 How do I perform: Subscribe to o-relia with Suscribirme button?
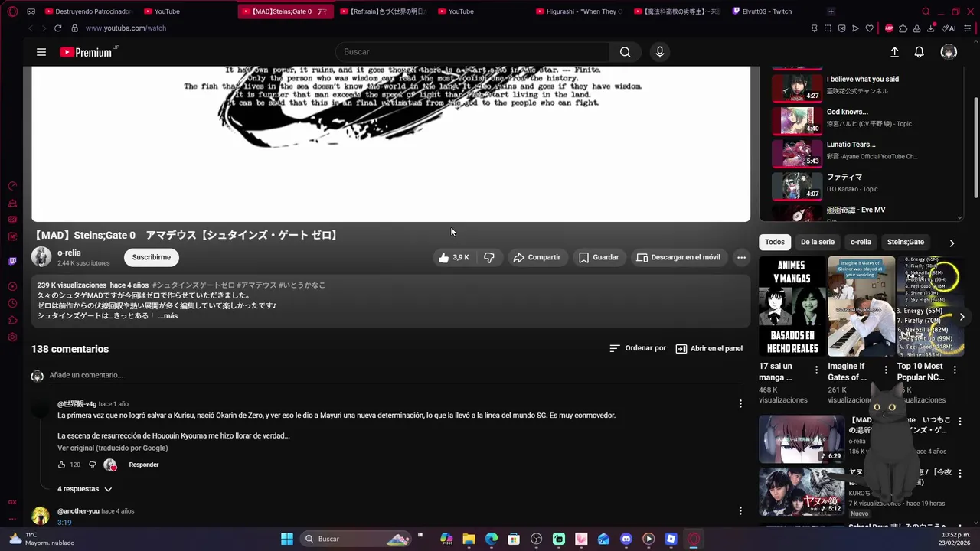tap(152, 258)
